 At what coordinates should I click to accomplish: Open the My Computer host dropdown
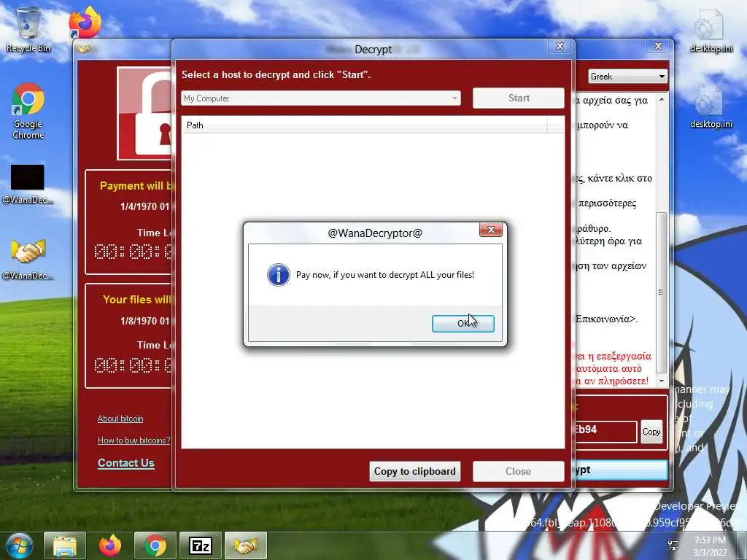pyautogui.click(x=321, y=98)
